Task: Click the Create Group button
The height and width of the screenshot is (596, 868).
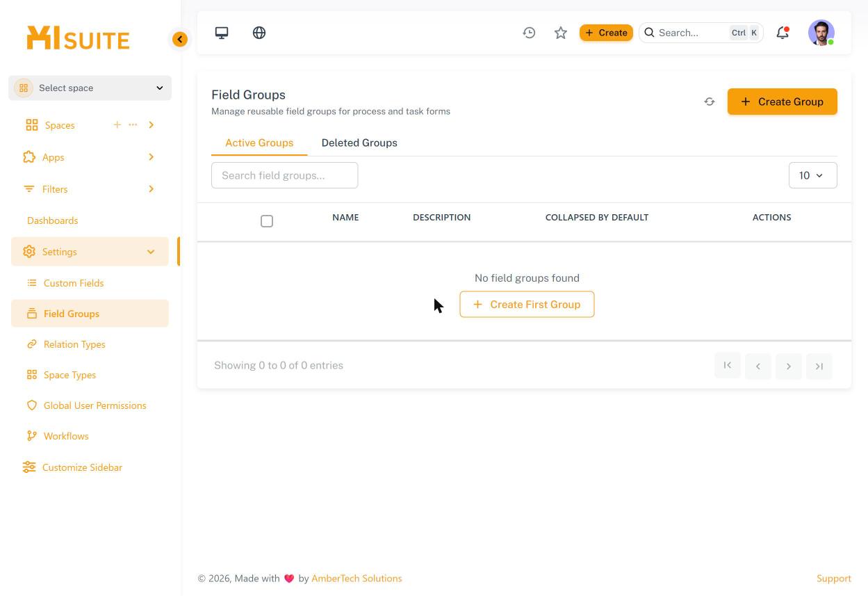Action: [783, 102]
